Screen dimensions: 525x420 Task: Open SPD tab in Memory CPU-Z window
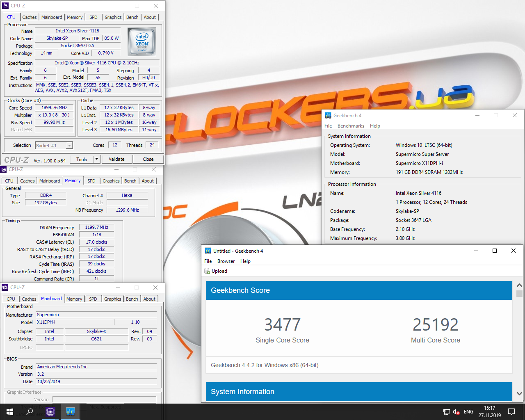pyautogui.click(x=91, y=181)
